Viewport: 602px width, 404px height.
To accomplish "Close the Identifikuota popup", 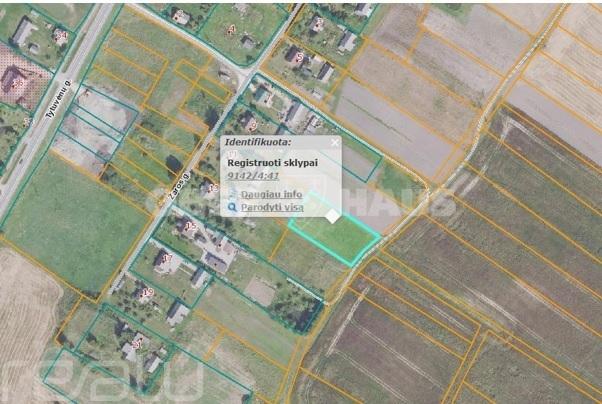I will pyautogui.click(x=335, y=143).
